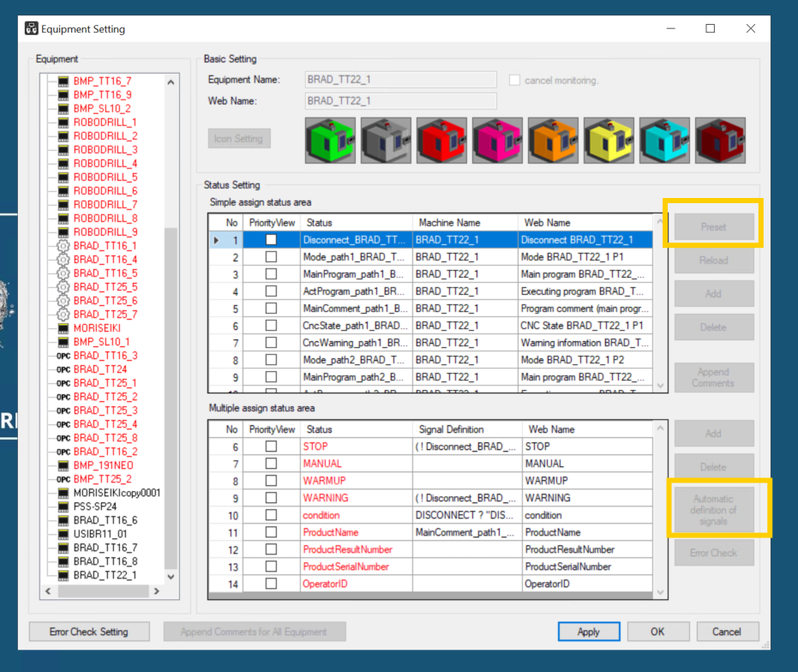
Task: Click the Equipment Name input field
Action: [400, 80]
